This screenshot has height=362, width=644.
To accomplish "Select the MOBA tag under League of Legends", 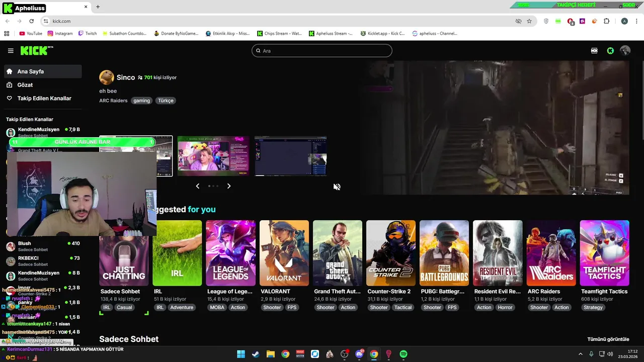I will pos(217,308).
